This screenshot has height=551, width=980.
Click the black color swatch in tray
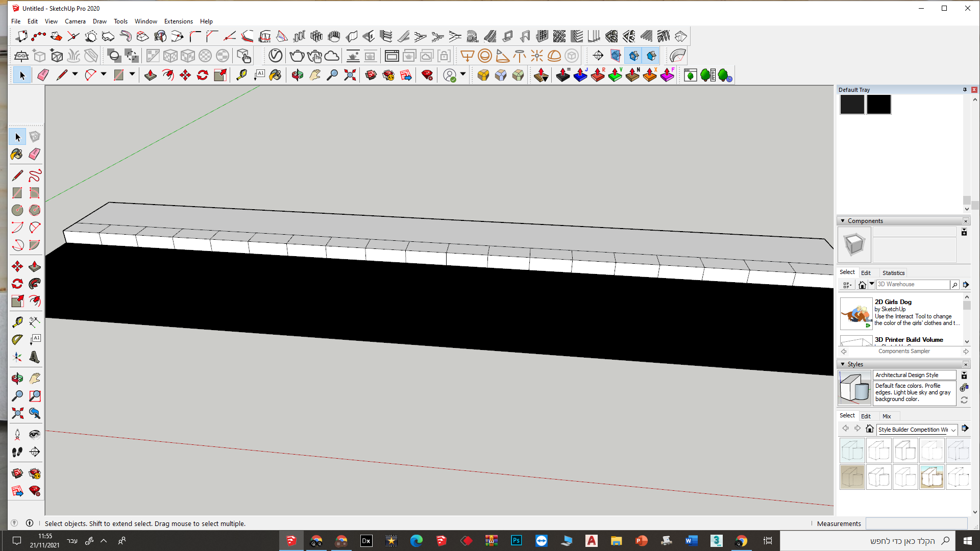click(x=878, y=105)
